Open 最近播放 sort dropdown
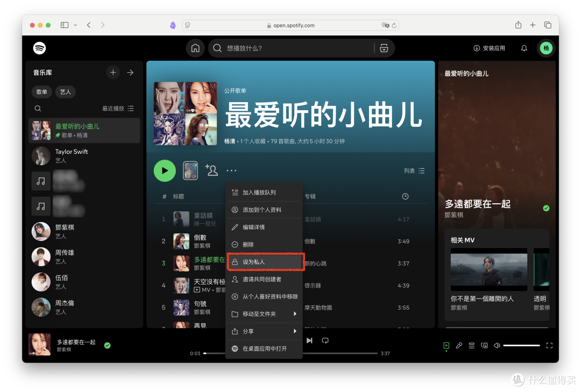This screenshot has width=581, height=392. pos(118,109)
